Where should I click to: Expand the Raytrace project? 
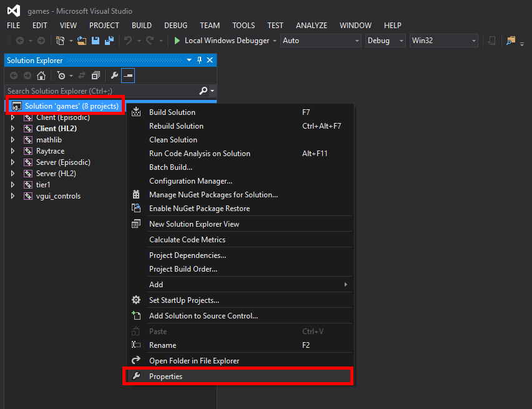[x=12, y=151]
